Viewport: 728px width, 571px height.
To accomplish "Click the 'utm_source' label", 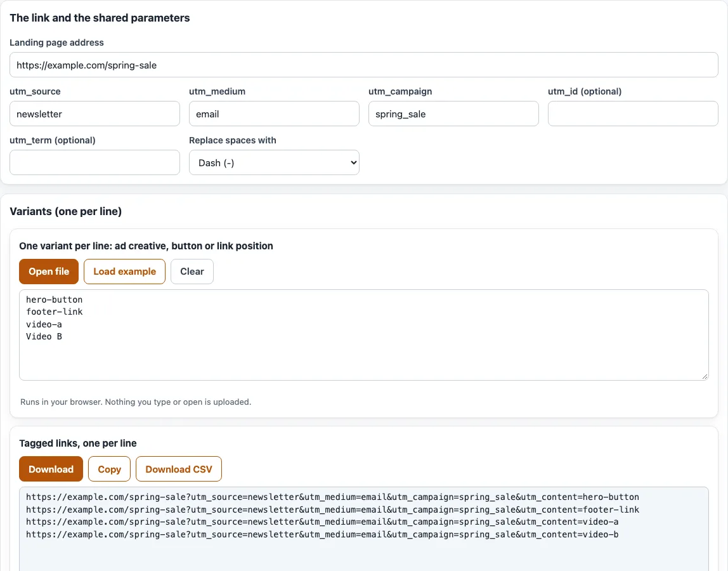I will (x=36, y=91).
